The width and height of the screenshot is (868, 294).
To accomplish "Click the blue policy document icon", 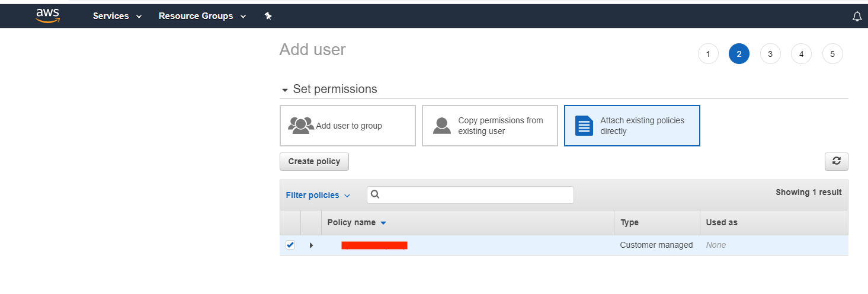I will 584,126.
